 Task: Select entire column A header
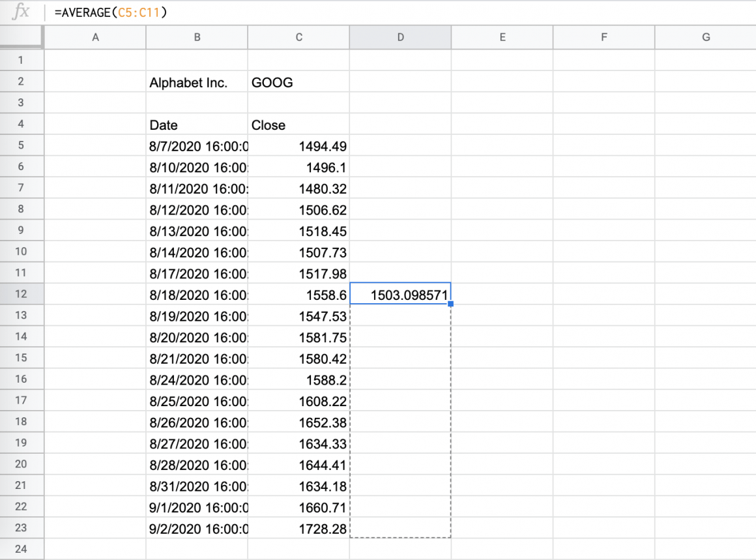94,37
